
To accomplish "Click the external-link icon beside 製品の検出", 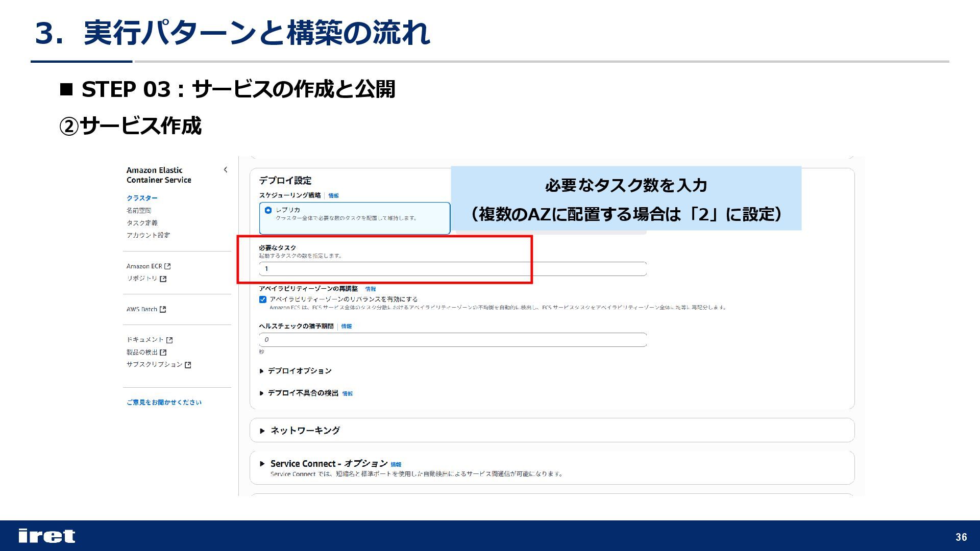I will pos(163,352).
